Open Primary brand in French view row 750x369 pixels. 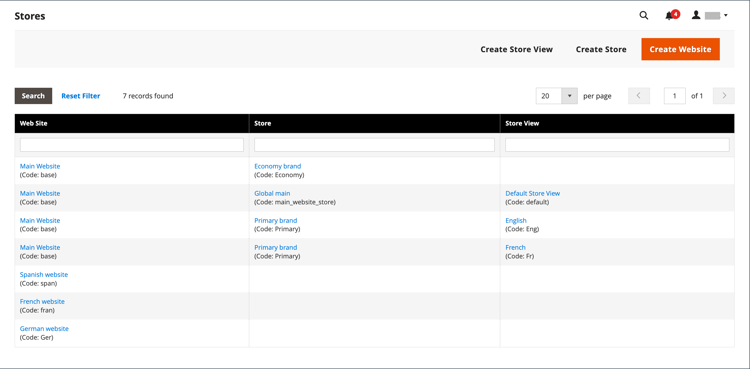click(x=276, y=247)
